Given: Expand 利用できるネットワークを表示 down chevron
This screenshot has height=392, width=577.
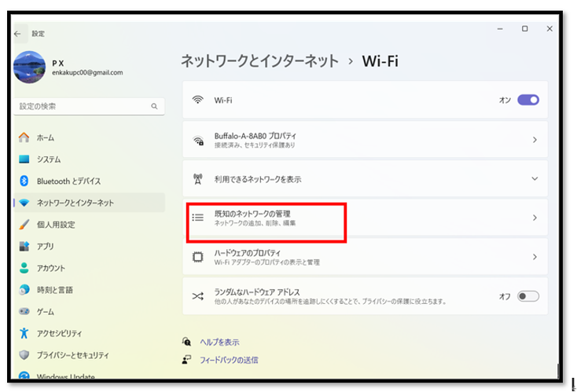Looking at the screenshot, I should 535,178.
